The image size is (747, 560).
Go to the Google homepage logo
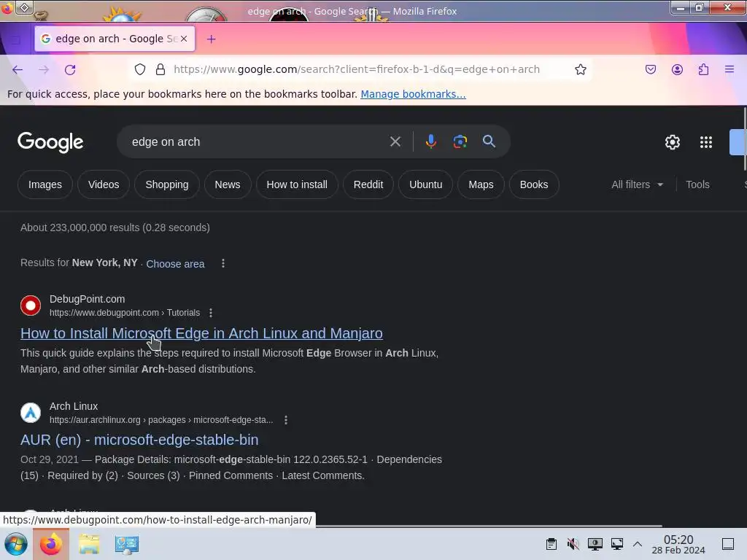(x=50, y=142)
